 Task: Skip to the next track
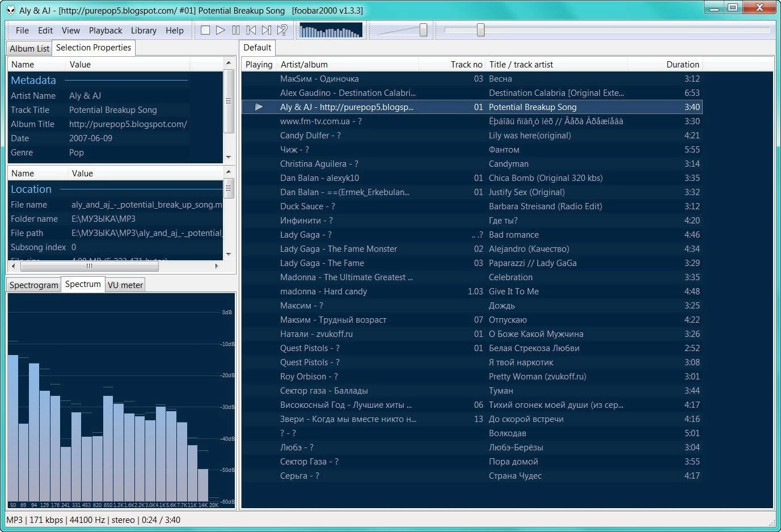point(267,30)
